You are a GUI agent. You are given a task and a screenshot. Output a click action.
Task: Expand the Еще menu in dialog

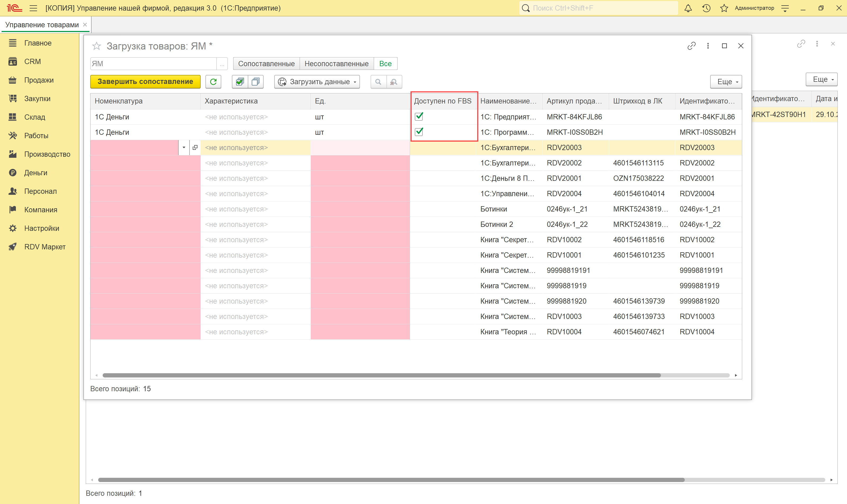point(726,82)
